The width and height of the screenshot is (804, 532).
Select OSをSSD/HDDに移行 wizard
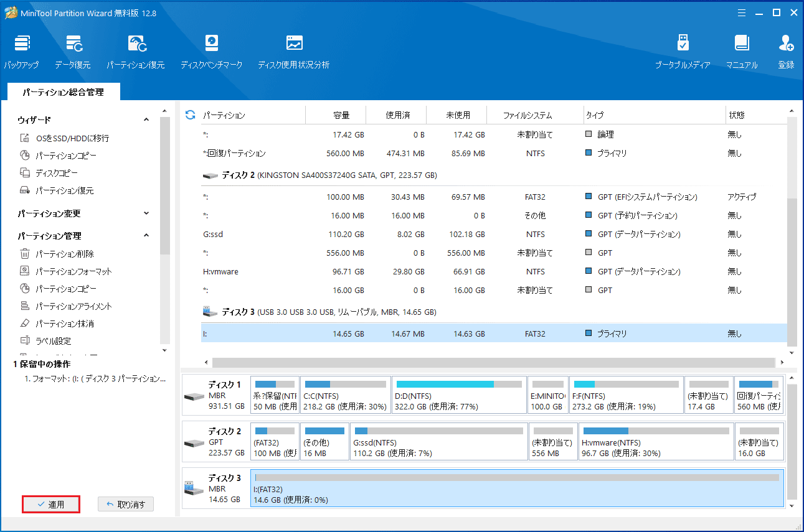[x=72, y=138]
